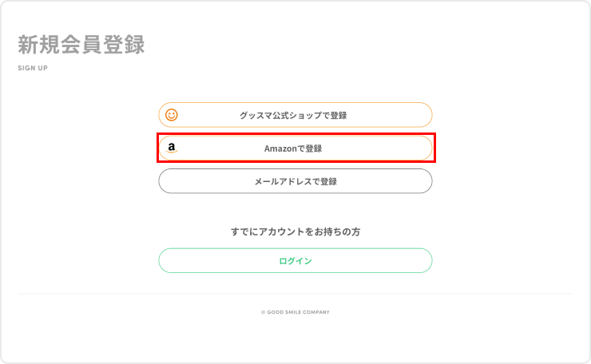The width and height of the screenshot is (591, 364).
Task: Sign up using the Good Smile official shop
Action: point(295,115)
